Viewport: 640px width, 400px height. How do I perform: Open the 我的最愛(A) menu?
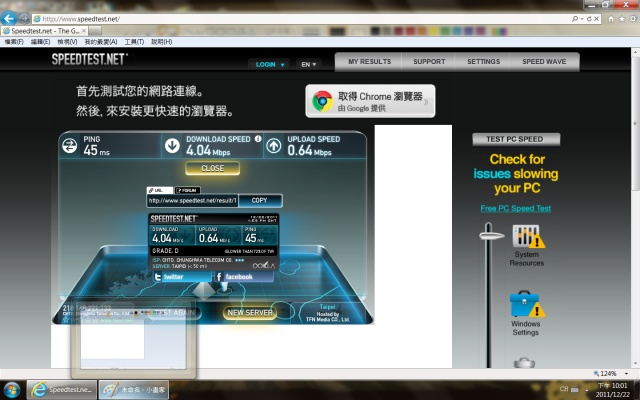[x=101, y=42]
